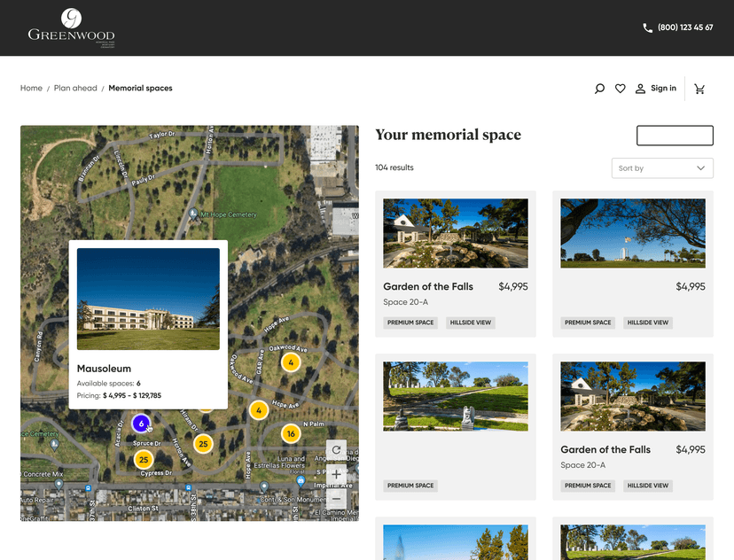Image resolution: width=734 pixels, height=560 pixels.
Task: Open the shopping cart icon
Action: click(x=699, y=89)
